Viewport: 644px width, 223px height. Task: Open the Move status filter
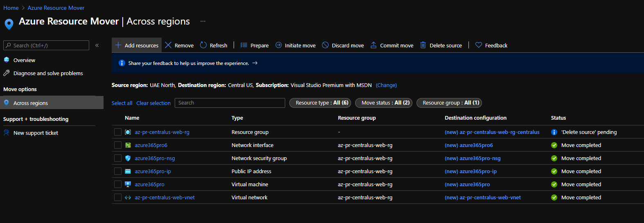[x=383, y=103]
